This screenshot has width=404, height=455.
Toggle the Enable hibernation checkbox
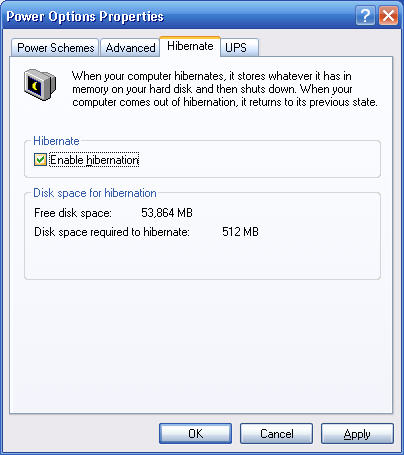[40, 160]
